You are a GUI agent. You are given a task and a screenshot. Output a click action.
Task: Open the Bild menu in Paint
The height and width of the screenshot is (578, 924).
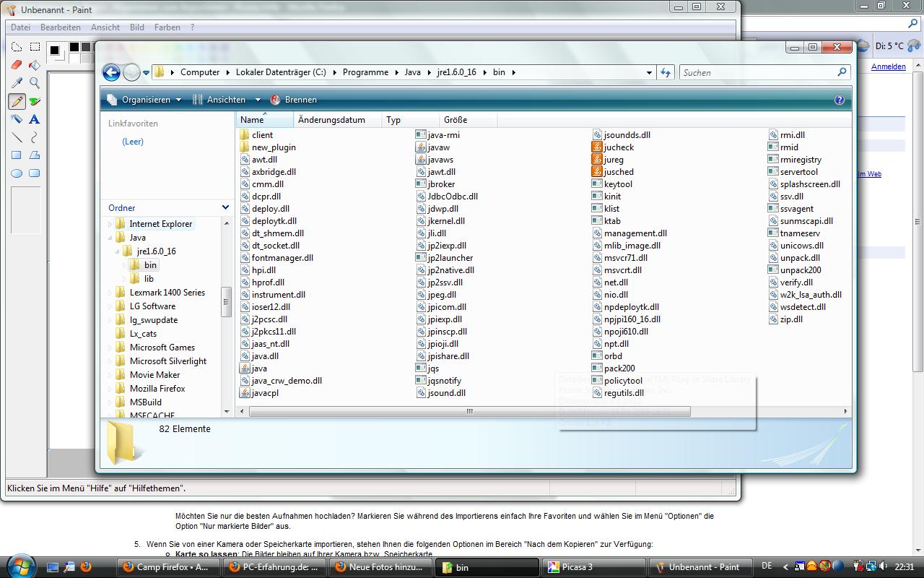(137, 27)
